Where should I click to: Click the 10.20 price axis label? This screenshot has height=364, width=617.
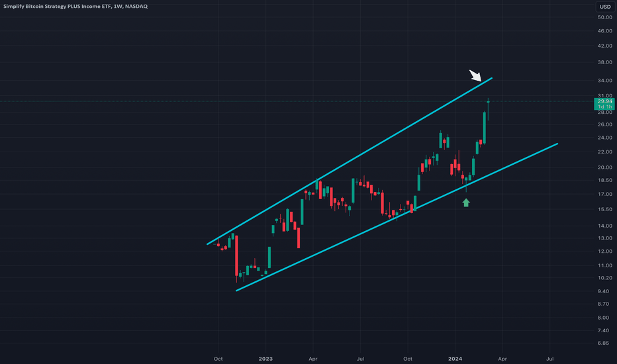(x=604, y=278)
